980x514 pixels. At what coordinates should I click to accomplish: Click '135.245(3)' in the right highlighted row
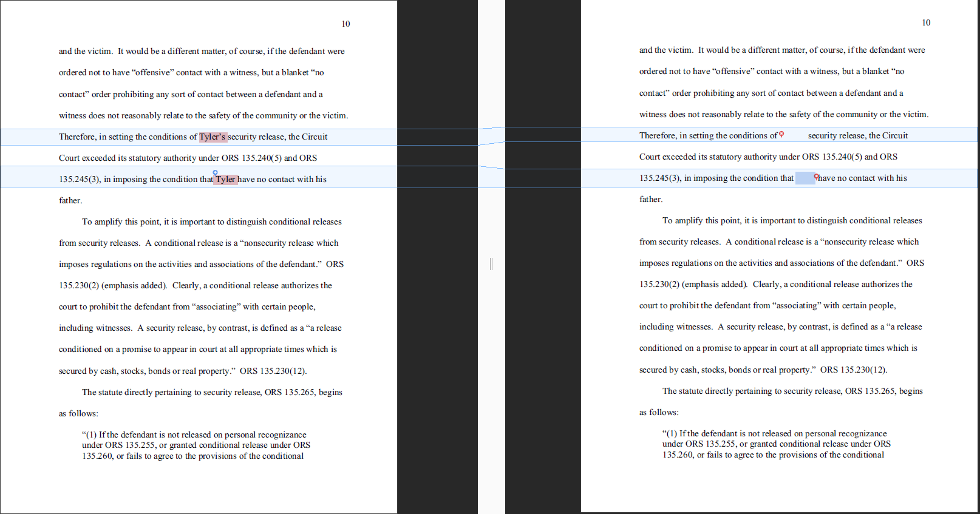pyautogui.click(x=659, y=178)
